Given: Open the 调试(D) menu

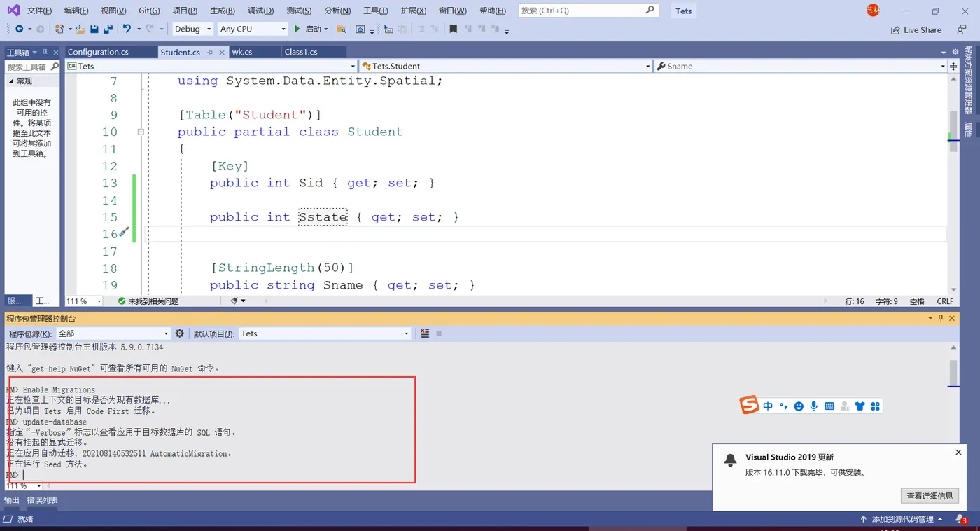Looking at the screenshot, I should click(261, 11).
